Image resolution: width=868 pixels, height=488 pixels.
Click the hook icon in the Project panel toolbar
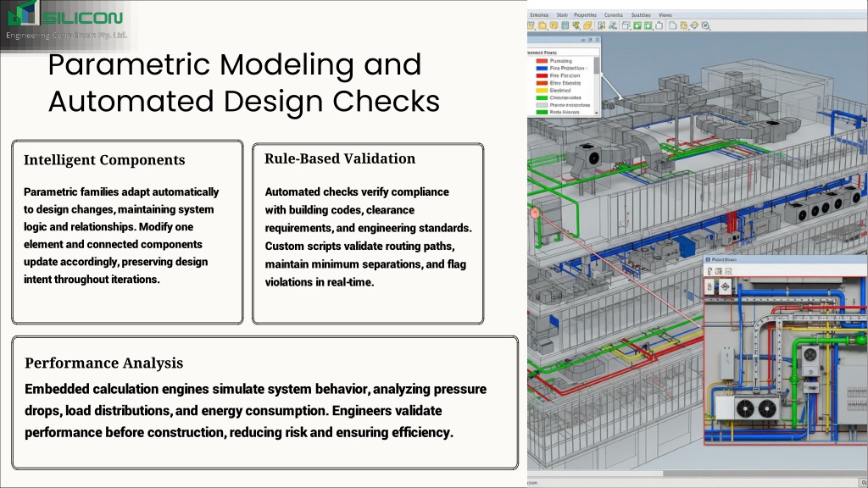click(709, 271)
